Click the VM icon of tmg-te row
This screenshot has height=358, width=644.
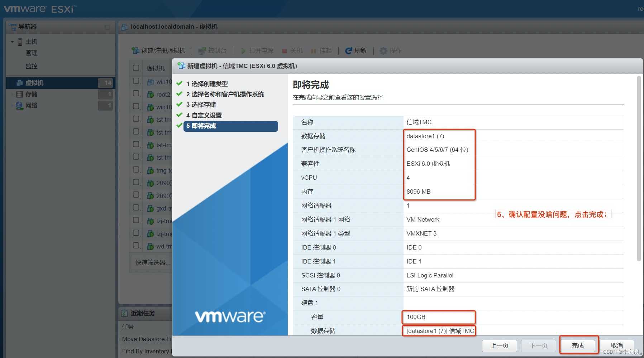pyautogui.click(x=151, y=171)
